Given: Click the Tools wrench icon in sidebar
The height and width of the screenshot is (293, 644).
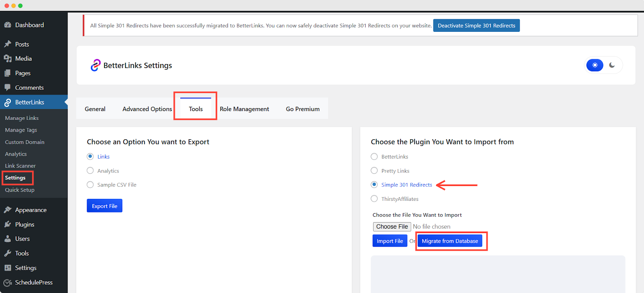Looking at the screenshot, I should (x=8, y=254).
